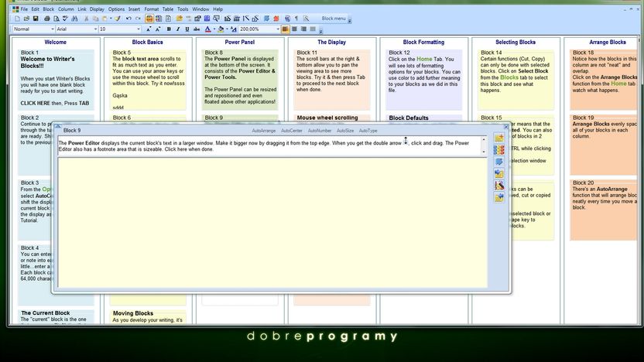The width and height of the screenshot is (644, 362).
Task: Open the Column menu
Action: click(x=66, y=9)
